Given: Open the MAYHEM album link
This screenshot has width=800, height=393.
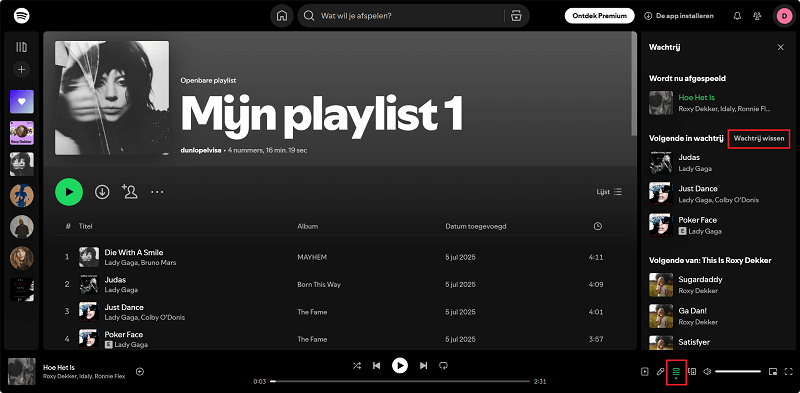Looking at the screenshot, I should pyautogui.click(x=311, y=257).
